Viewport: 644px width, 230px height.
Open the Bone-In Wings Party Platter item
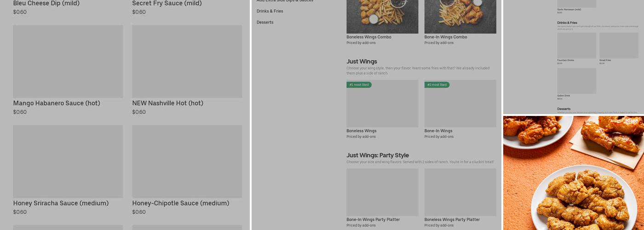coord(382,192)
